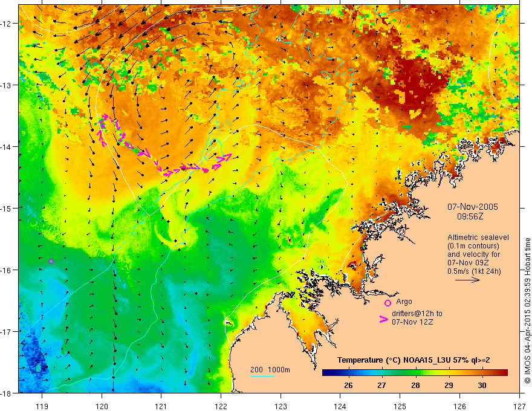Click the 'drifters@12h to' legend label

(x=417, y=314)
